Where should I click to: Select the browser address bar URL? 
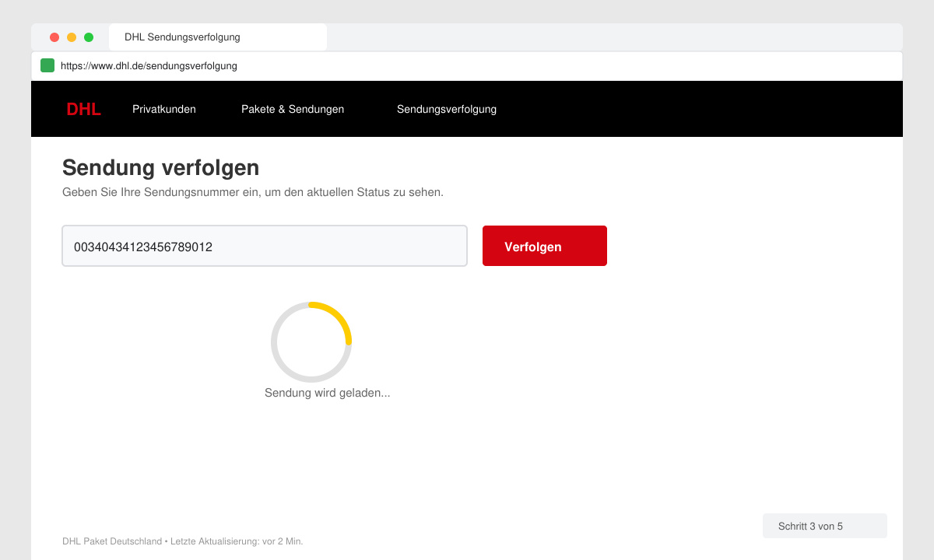coord(149,66)
